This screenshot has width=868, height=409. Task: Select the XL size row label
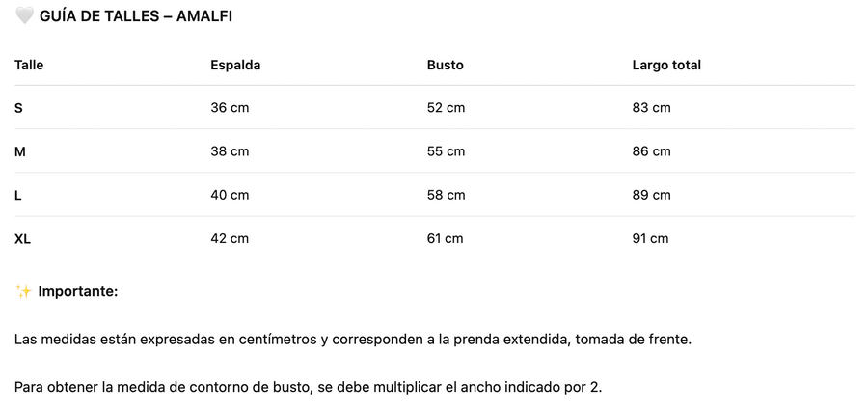23,239
